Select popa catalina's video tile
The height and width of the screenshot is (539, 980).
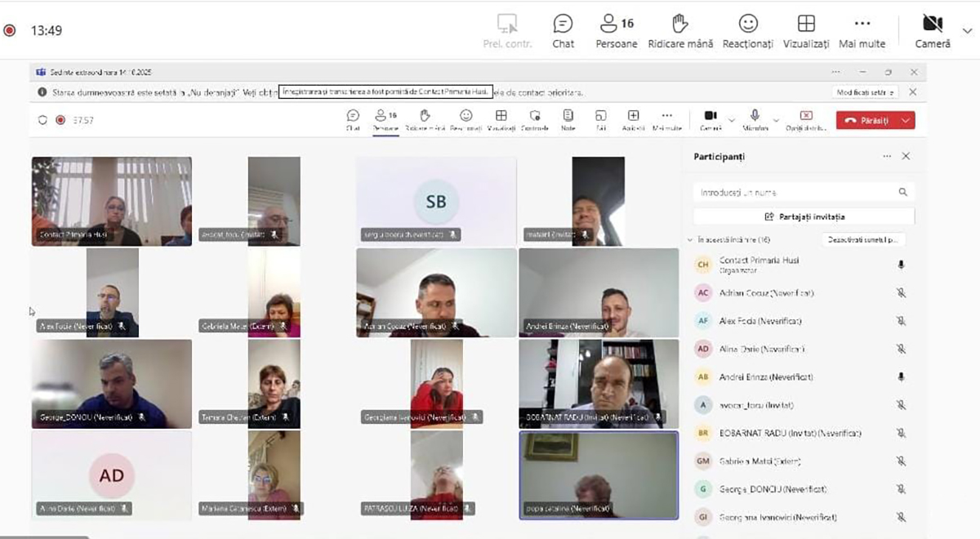(599, 474)
